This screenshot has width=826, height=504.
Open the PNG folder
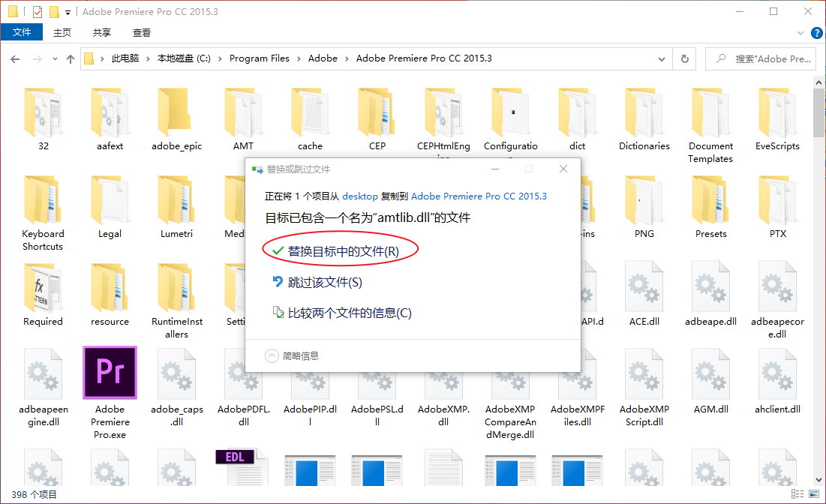(644, 201)
